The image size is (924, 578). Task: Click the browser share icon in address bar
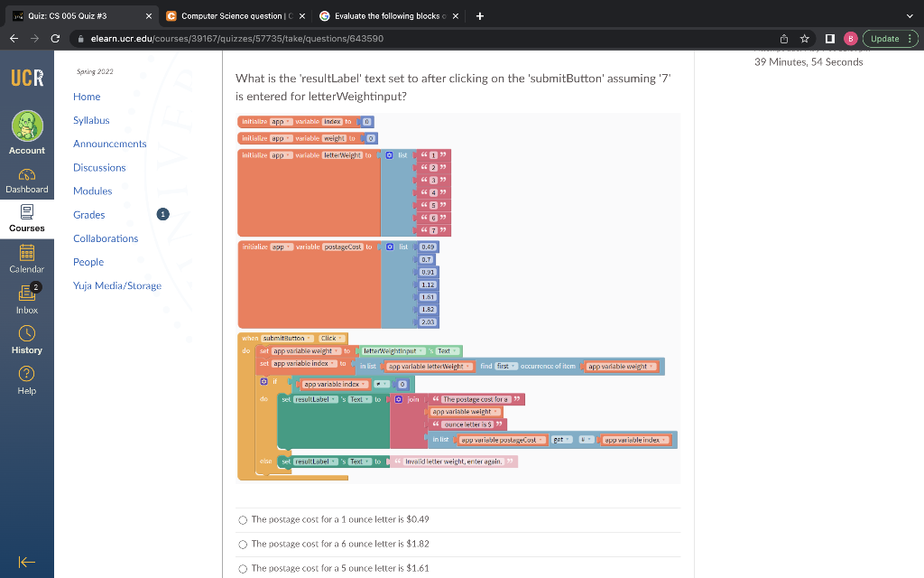784,39
